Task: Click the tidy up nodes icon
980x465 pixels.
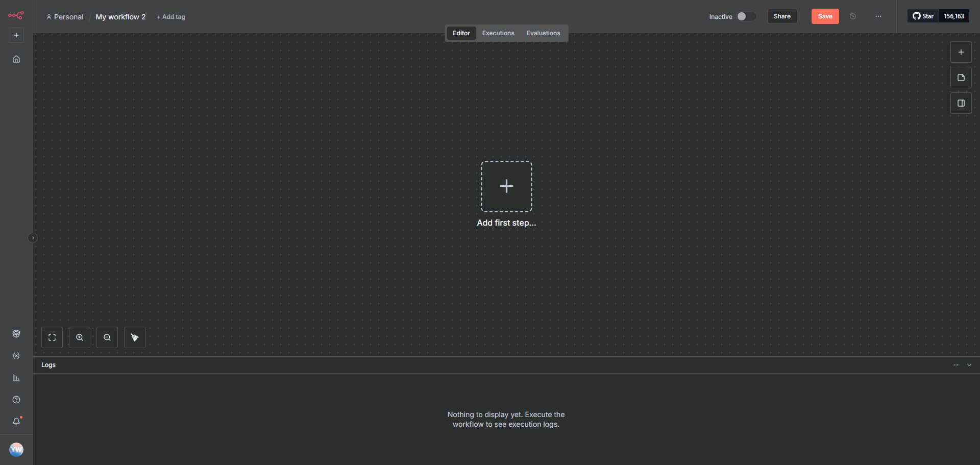Action: 135,337
